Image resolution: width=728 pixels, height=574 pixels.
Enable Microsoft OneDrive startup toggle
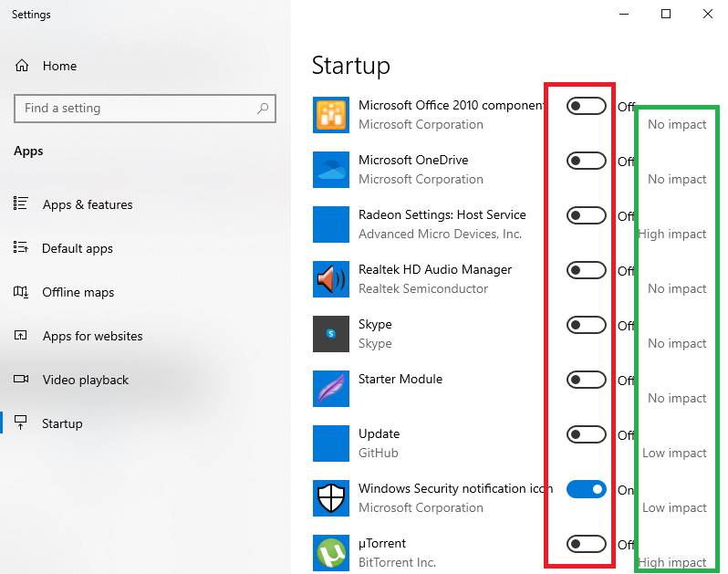pos(586,162)
